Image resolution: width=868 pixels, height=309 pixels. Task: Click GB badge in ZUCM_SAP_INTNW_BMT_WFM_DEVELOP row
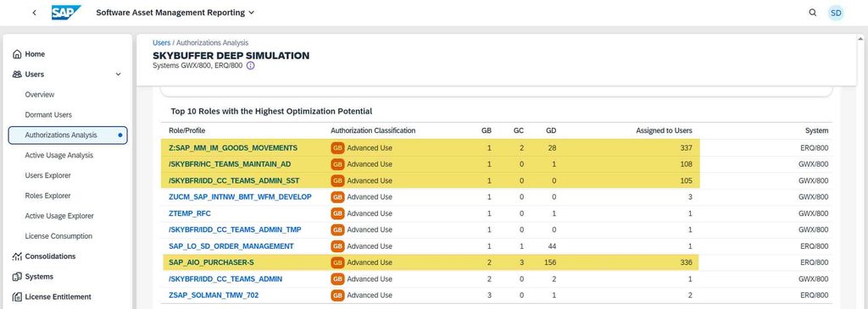(337, 196)
